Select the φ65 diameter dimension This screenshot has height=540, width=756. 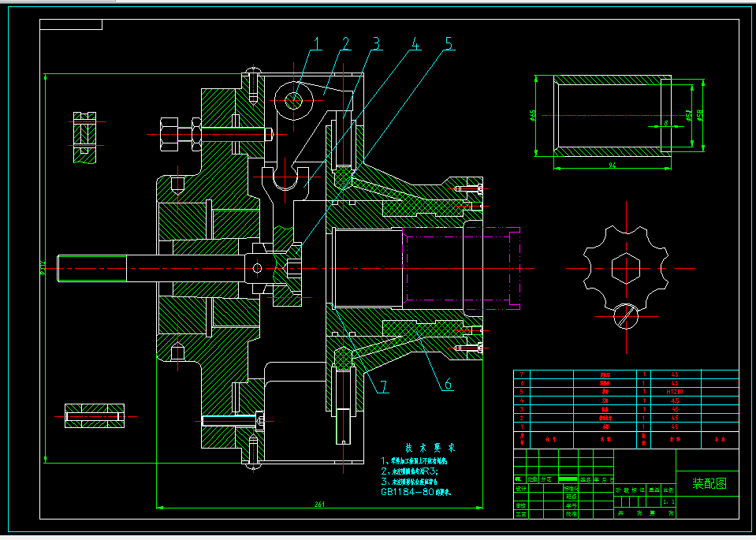532,116
